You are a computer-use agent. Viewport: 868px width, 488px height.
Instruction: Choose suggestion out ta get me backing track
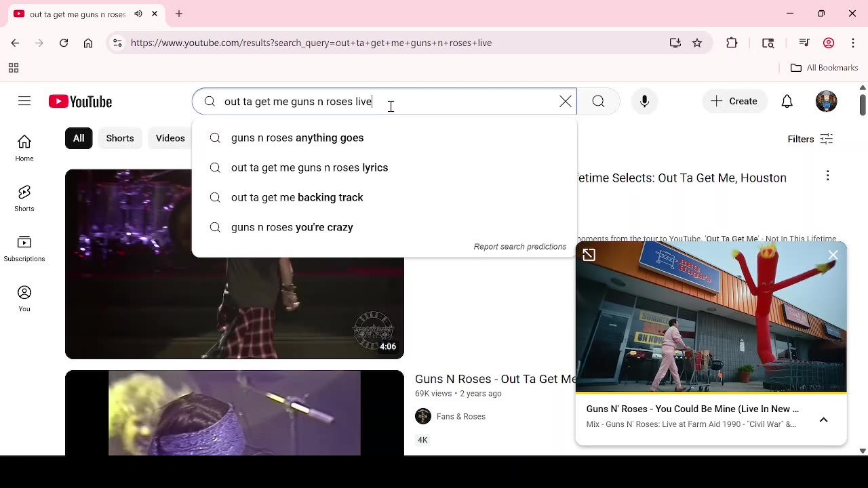(x=384, y=197)
